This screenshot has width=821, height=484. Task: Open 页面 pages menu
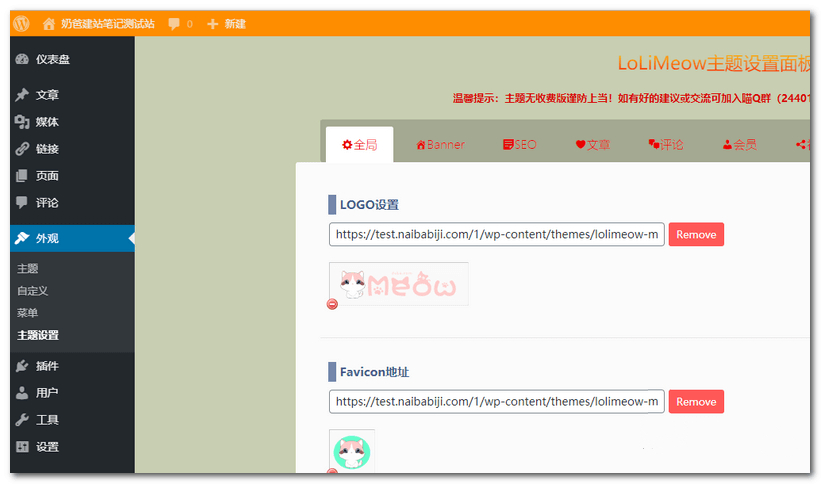47,176
